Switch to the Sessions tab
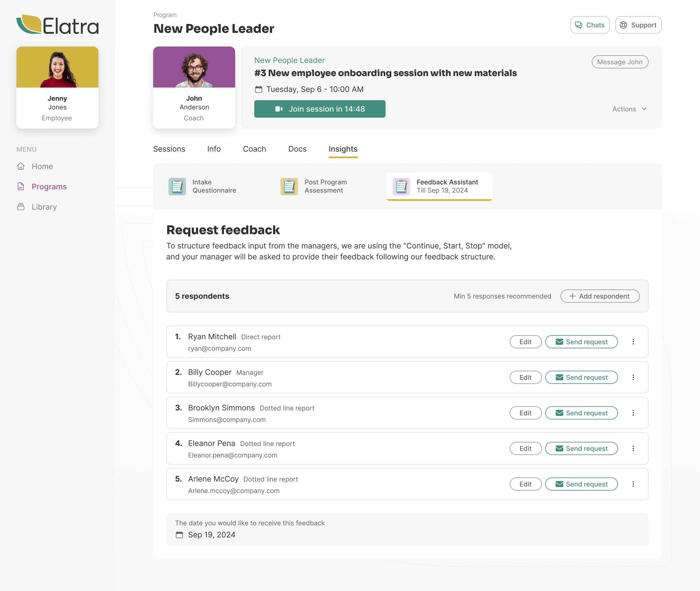The width and height of the screenshot is (700, 591). 169,149
